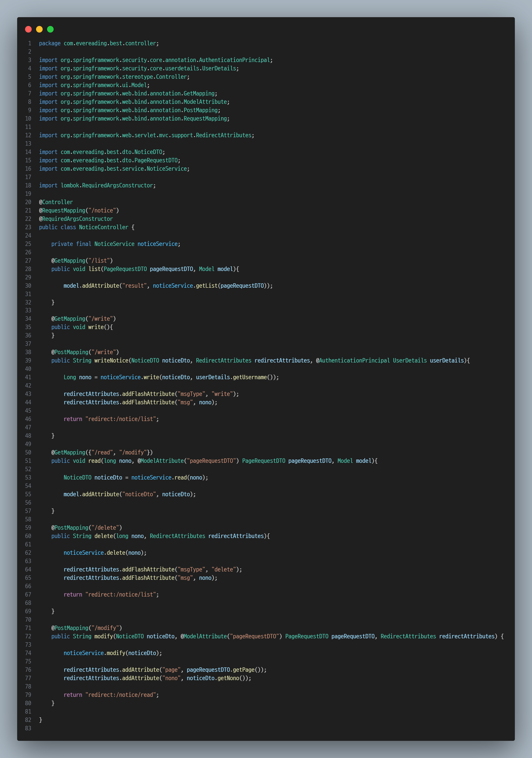Click the red close window dot
Viewport: 532px width, 758px height.
tap(28, 29)
